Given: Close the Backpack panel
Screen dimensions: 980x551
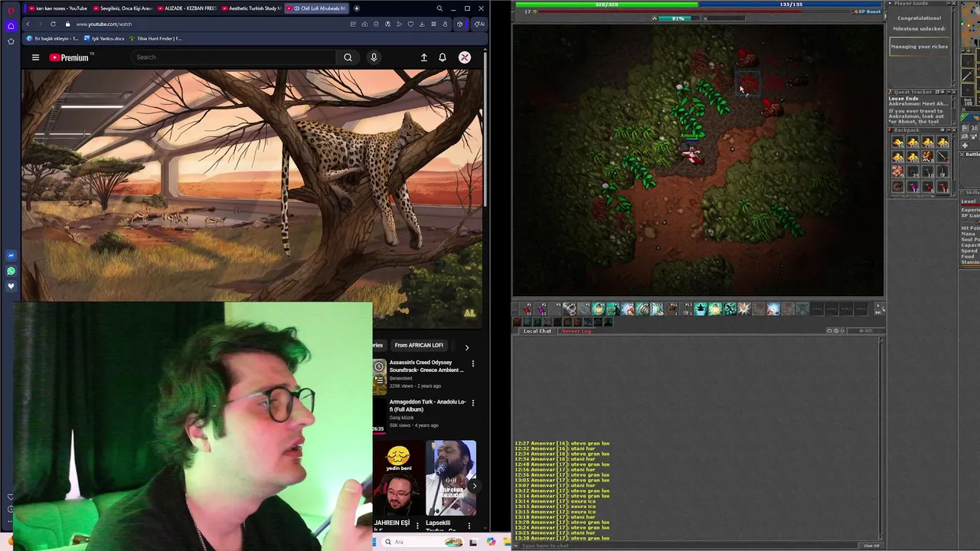Looking at the screenshot, I should pyautogui.click(x=954, y=130).
